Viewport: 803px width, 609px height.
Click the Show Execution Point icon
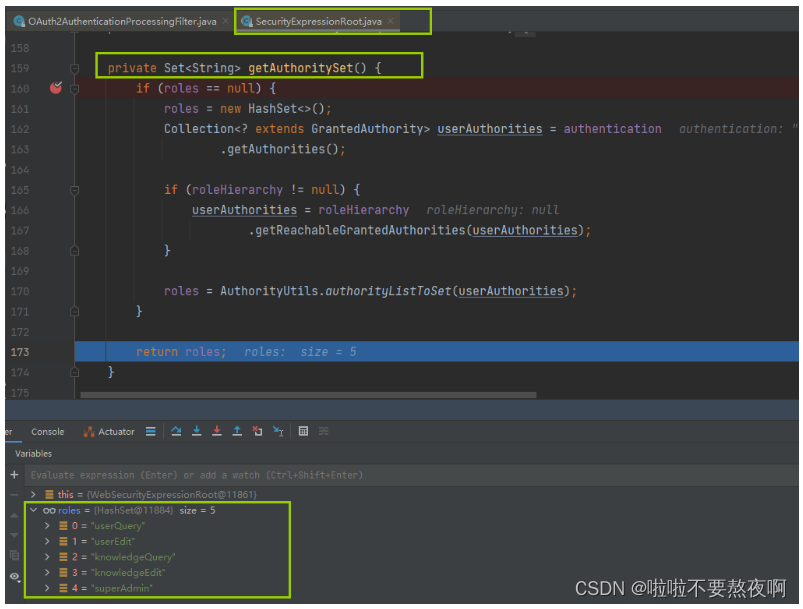coord(151,431)
